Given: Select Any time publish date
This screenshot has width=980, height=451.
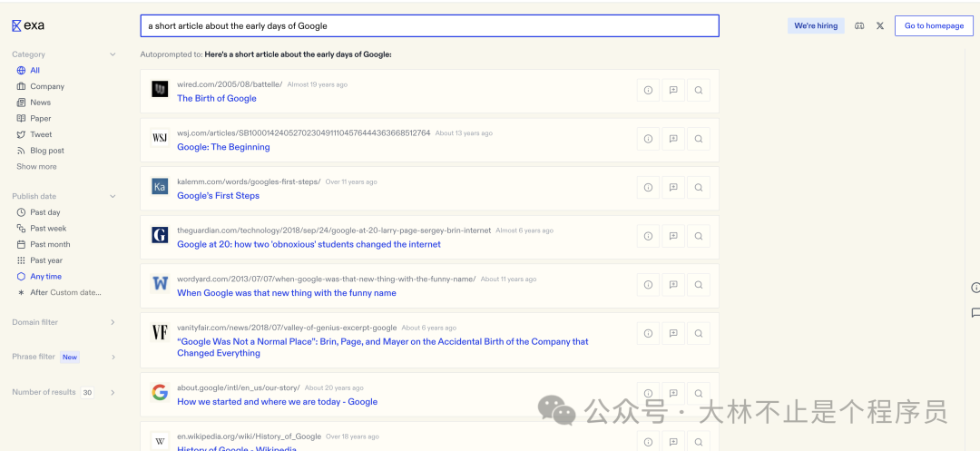Looking at the screenshot, I should (x=39, y=277).
